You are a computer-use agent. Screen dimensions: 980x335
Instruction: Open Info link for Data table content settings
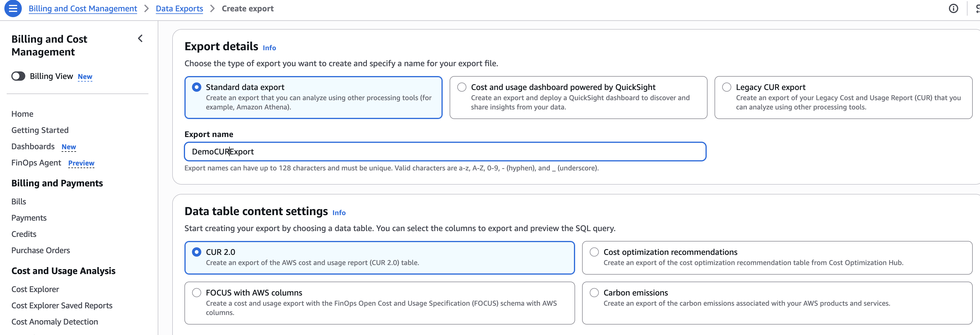coord(339,213)
